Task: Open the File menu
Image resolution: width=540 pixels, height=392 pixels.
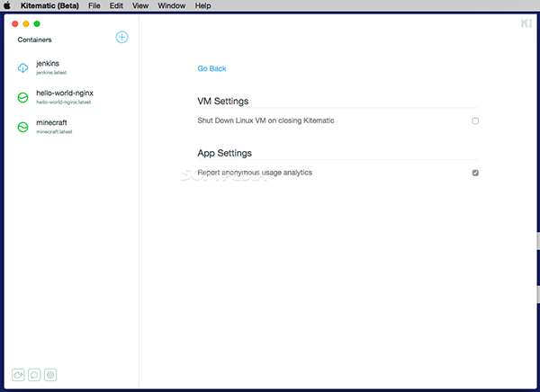Action: click(94, 5)
